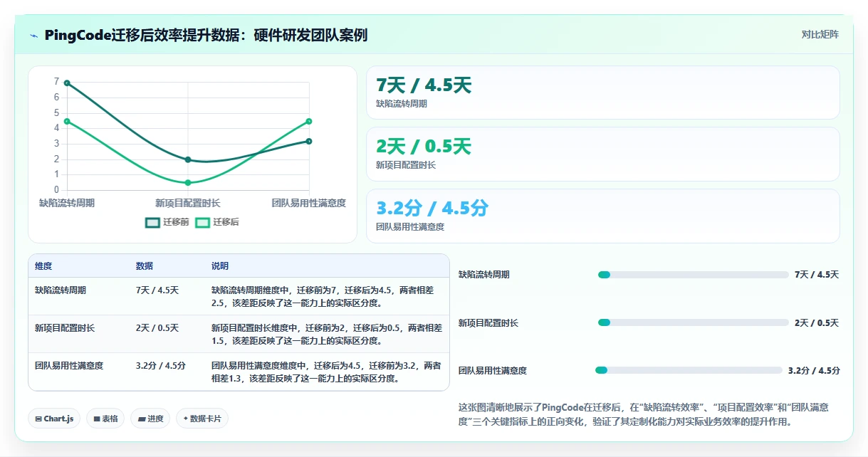Click the 迁移前 data point at 缺陷流转周期

[x=67, y=83]
